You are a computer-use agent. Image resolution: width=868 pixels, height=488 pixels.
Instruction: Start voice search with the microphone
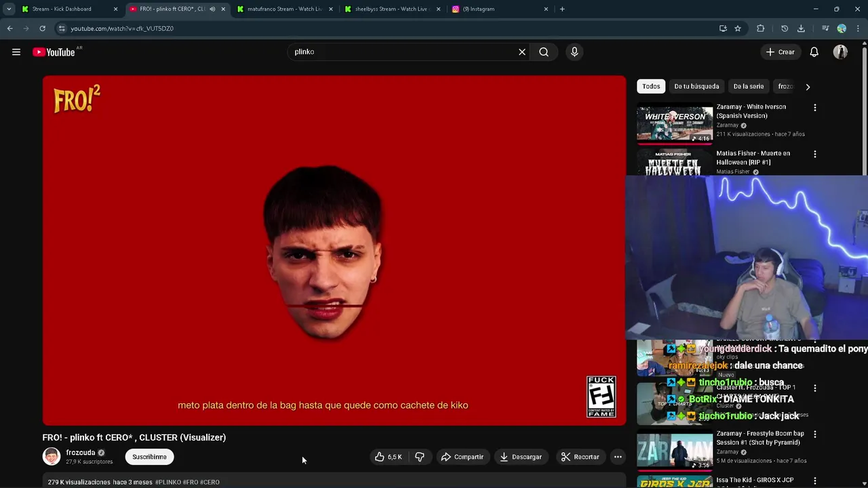coord(574,52)
